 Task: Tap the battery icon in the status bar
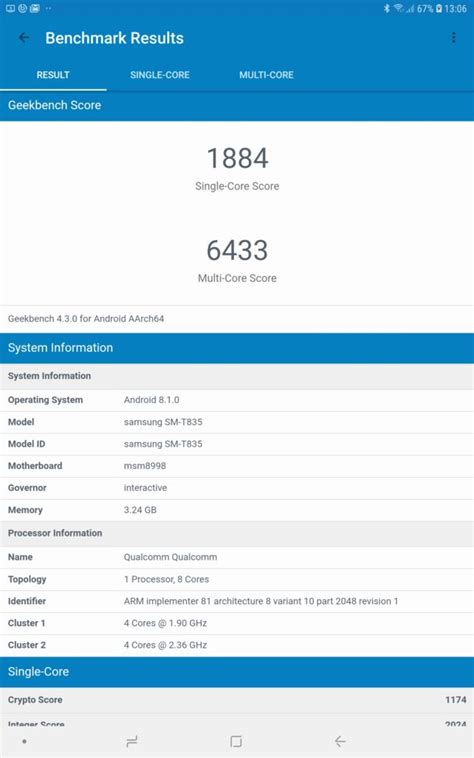[439, 8]
